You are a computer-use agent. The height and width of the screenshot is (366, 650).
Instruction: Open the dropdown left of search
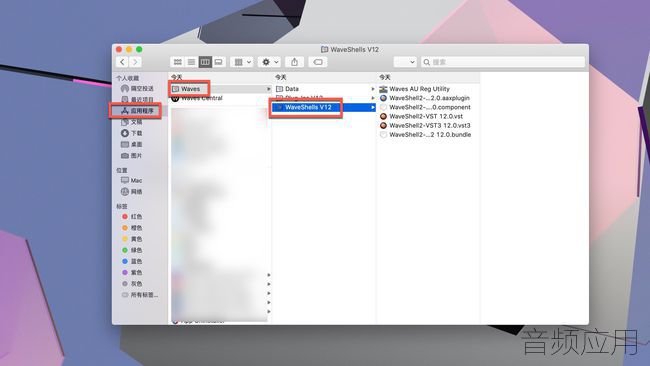[x=405, y=62]
